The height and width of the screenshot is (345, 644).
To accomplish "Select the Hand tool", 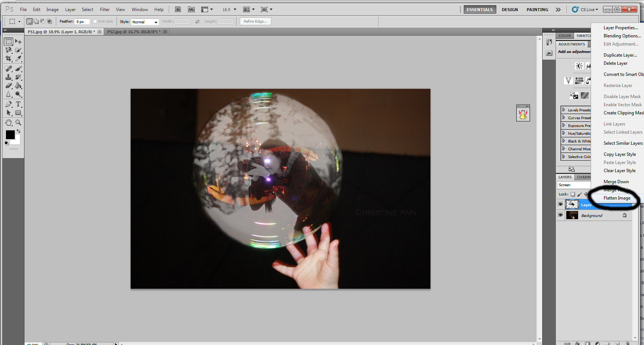I will click(x=9, y=123).
